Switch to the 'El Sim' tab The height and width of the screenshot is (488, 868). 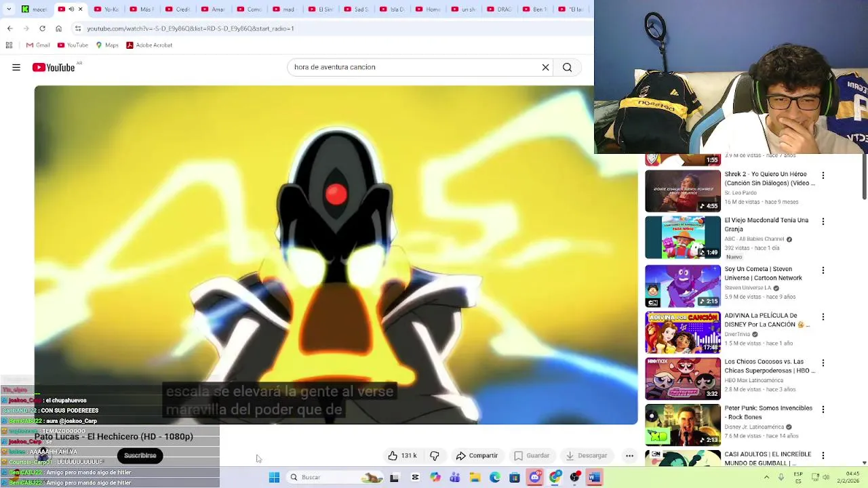[x=321, y=9]
